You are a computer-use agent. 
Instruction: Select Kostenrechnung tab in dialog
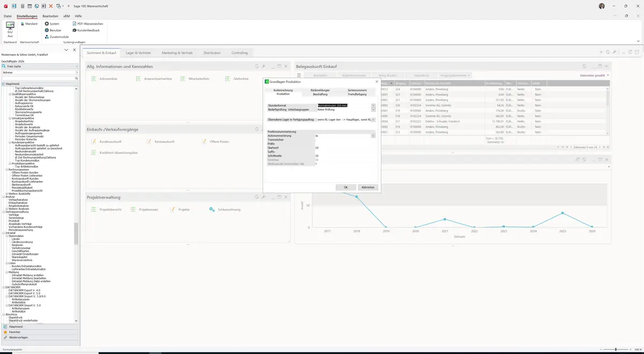[x=283, y=90]
